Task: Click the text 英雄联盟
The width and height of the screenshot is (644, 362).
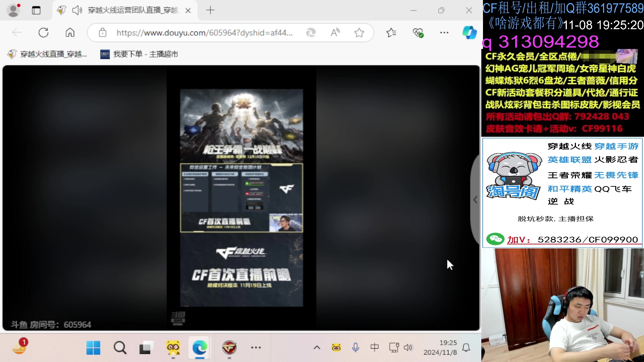Action: coord(570,160)
